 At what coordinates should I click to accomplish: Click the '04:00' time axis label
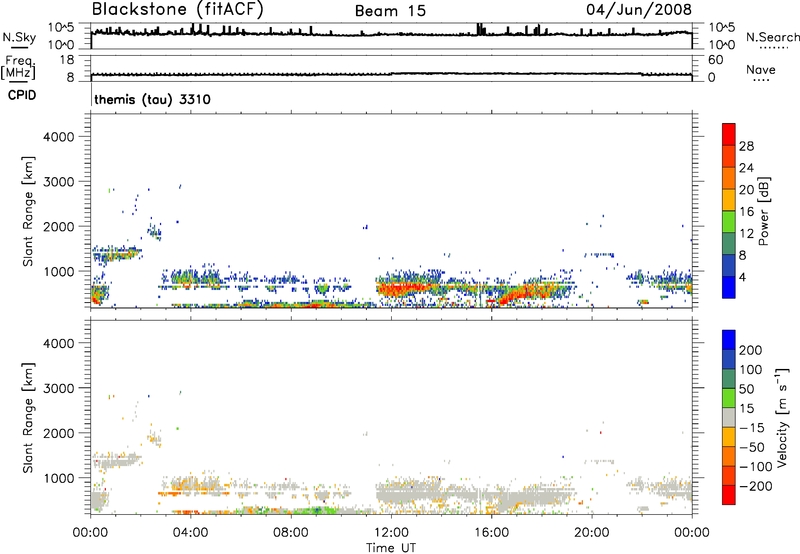point(190,533)
